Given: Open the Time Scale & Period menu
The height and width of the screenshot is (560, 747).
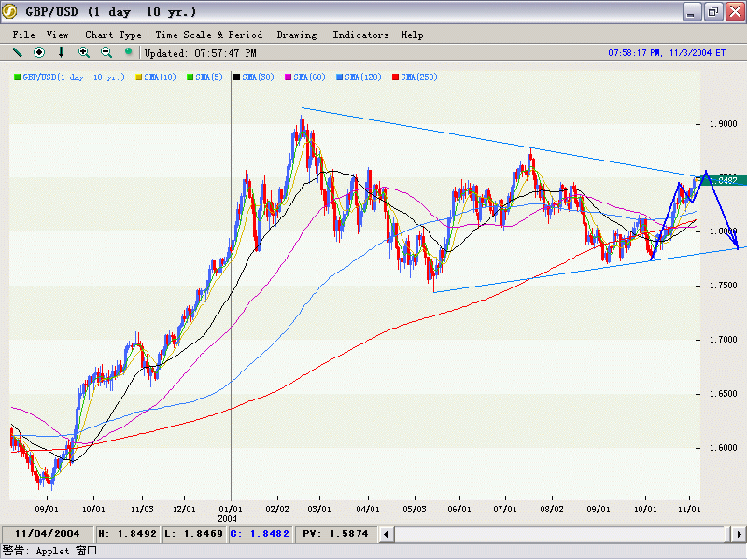Looking at the screenshot, I should (x=210, y=35).
